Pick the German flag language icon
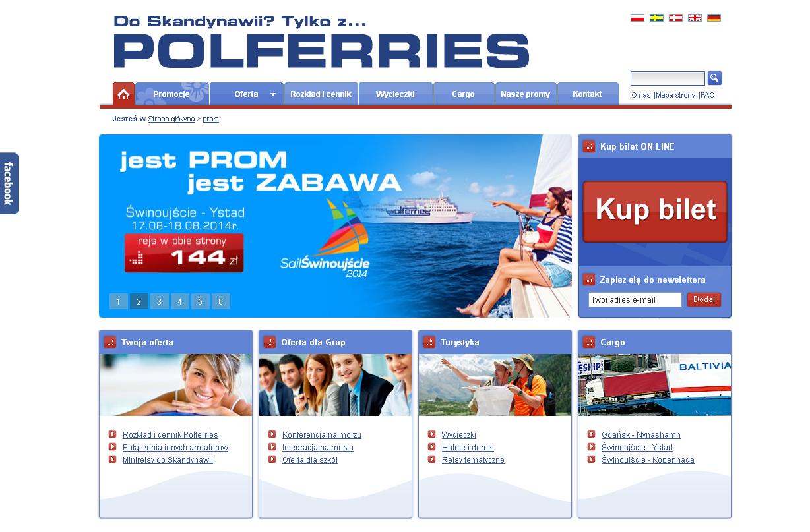 (x=714, y=18)
